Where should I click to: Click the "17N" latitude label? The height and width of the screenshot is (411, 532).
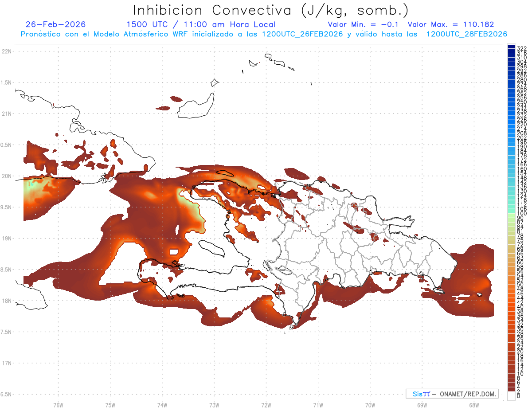tap(7, 363)
